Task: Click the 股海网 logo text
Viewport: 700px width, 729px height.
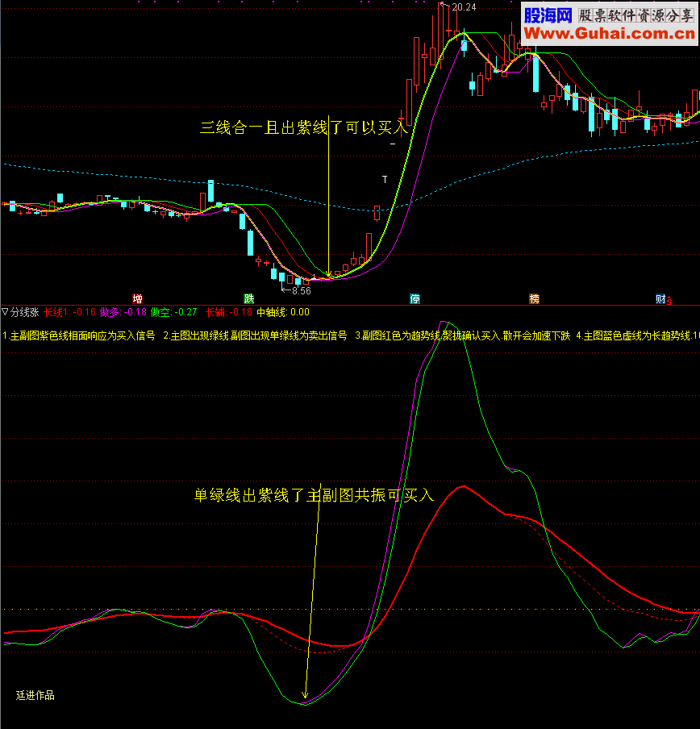Action: 548,15
